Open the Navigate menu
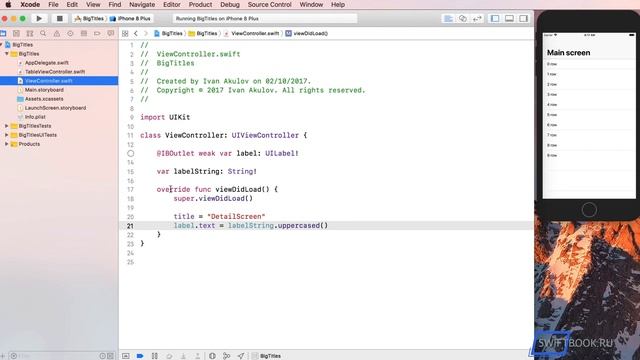Image resolution: width=640 pixels, height=360 pixels. tap(142, 4)
